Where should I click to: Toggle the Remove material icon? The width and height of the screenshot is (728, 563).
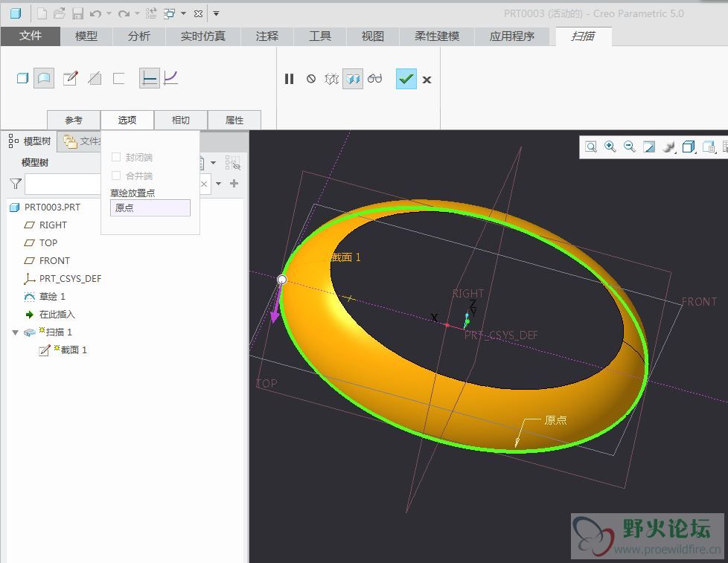(x=95, y=78)
